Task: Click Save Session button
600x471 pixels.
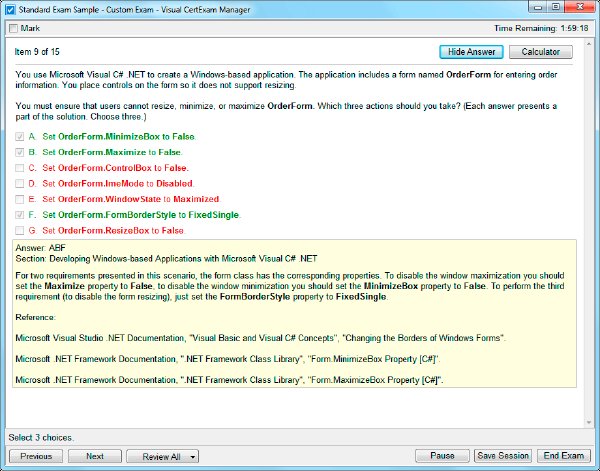Action: pos(503,456)
